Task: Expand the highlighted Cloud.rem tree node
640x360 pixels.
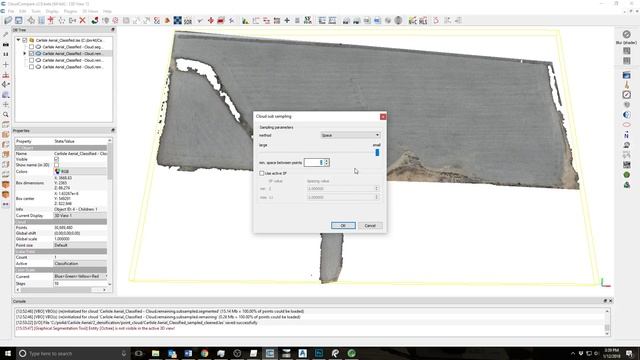Action: tap(25, 53)
